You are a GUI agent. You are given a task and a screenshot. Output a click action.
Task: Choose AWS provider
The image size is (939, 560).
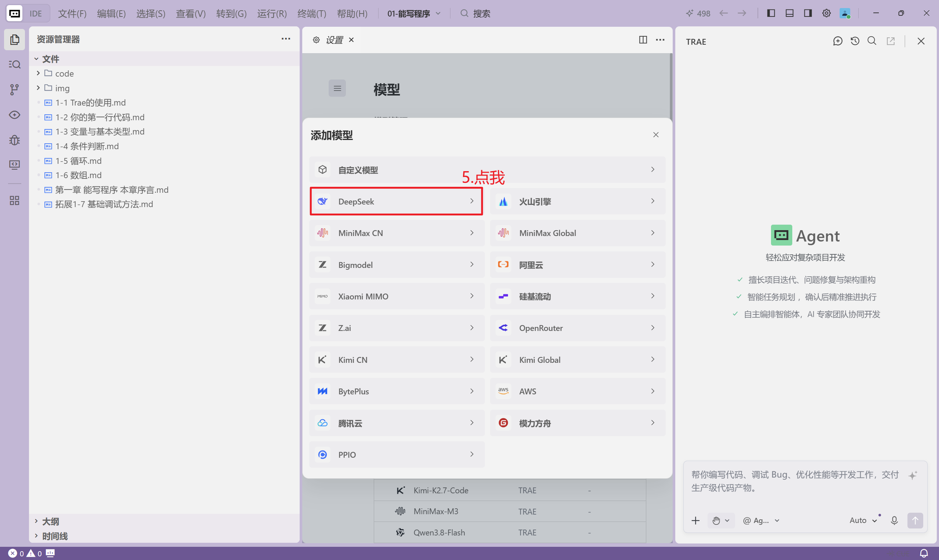[578, 391]
